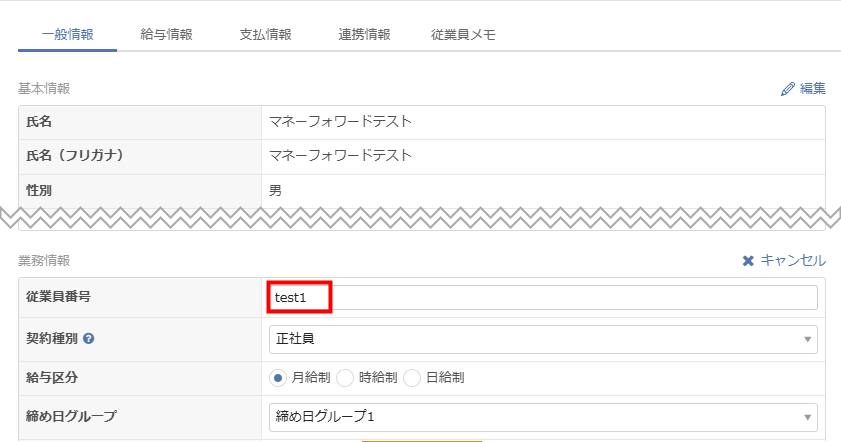Click the 性別 value 男
Screen dimensions: 841x442
(276, 190)
